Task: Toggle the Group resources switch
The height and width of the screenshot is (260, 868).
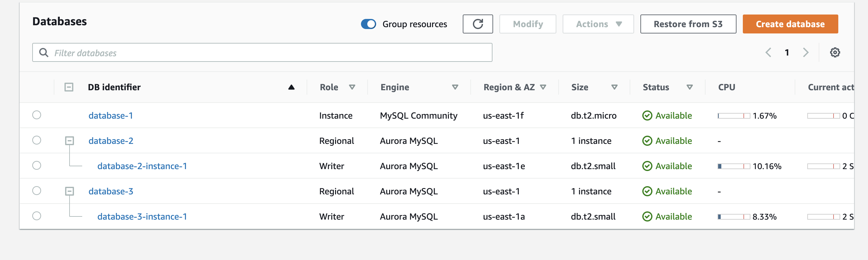Action: point(368,24)
